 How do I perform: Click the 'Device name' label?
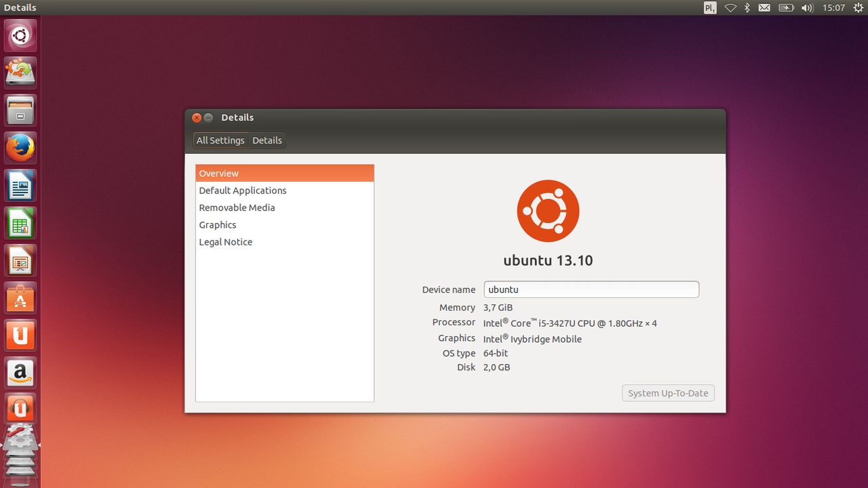[x=449, y=289]
